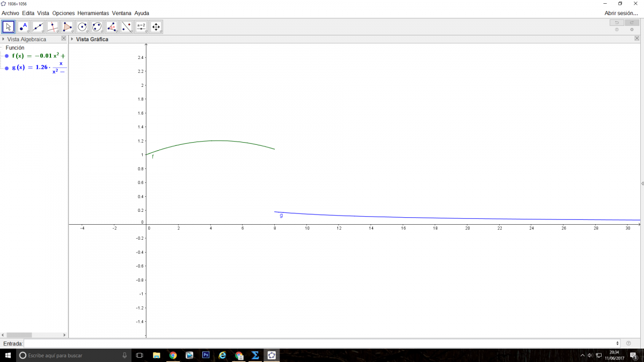Select the Move Graphics View tool

[156, 27]
